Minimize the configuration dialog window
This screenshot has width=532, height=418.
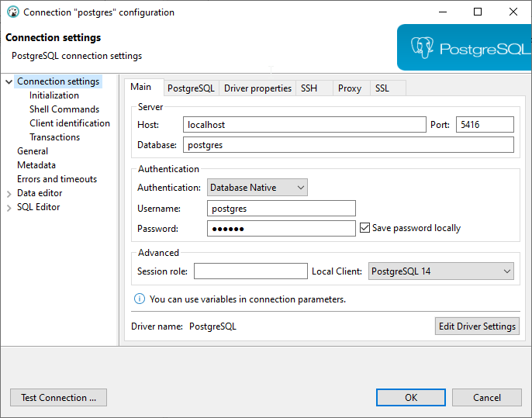point(443,12)
